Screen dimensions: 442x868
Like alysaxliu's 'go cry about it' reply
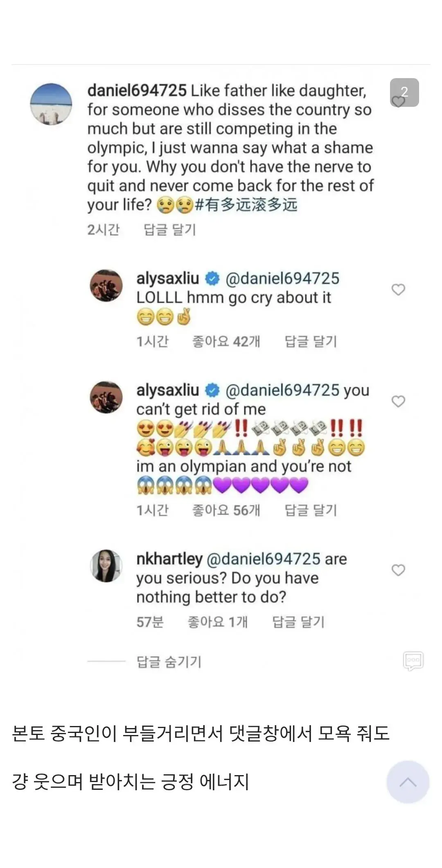[398, 290]
